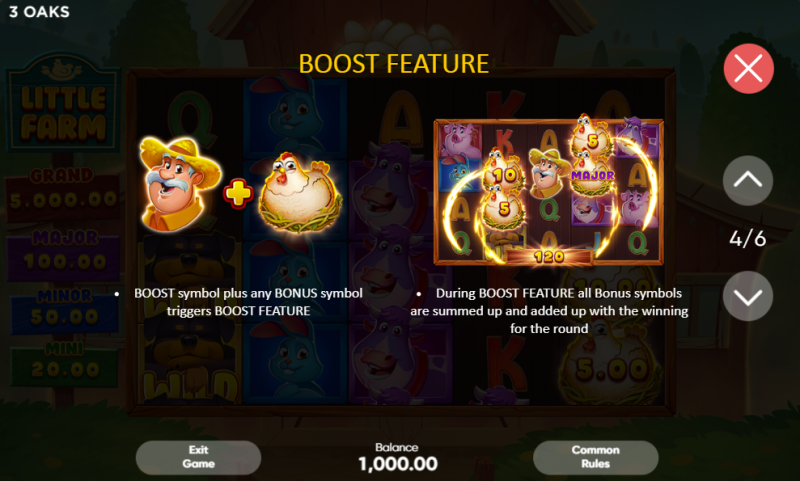Go to next info page with down arrow
The height and width of the screenshot is (481, 800).
click(x=748, y=296)
